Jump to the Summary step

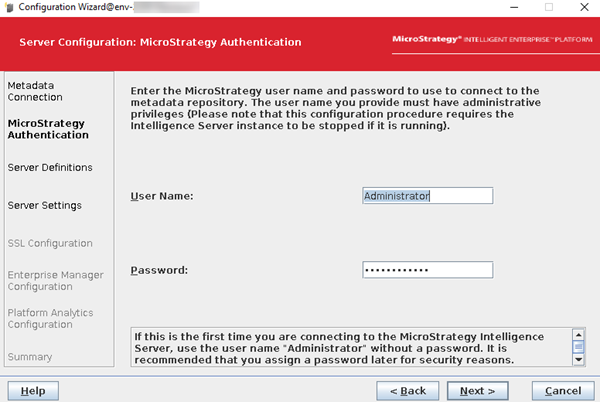[x=31, y=356]
